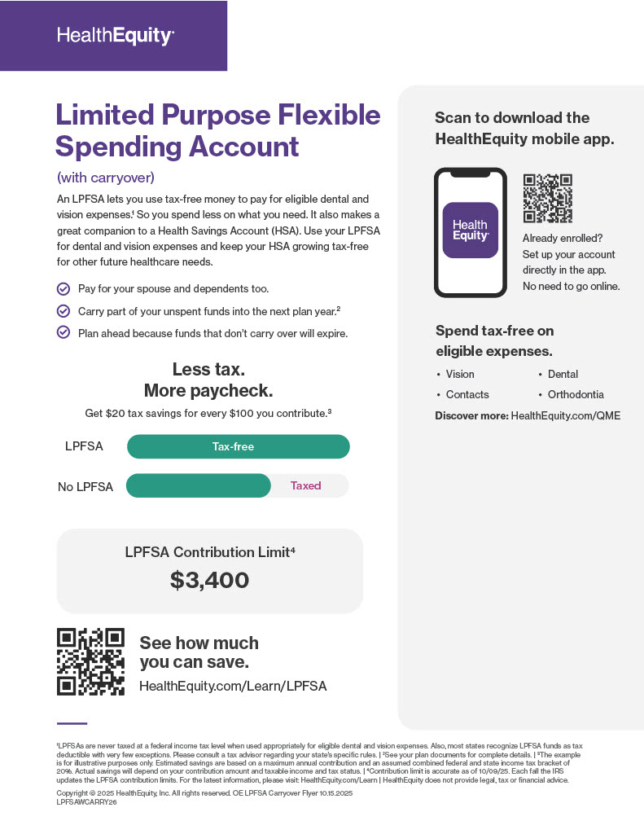Open the HealthEquity.com/Learn/LPFSA link
644x834 pixels.
233,686
